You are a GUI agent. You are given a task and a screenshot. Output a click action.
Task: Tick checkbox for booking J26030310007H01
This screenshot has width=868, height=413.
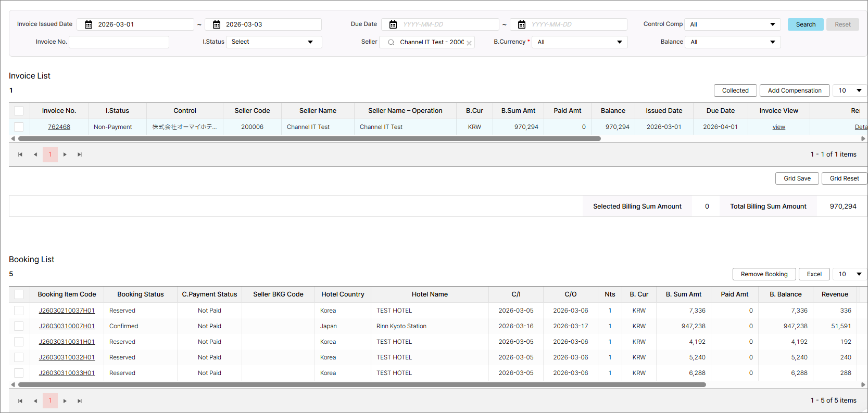[x=19, y=326]
